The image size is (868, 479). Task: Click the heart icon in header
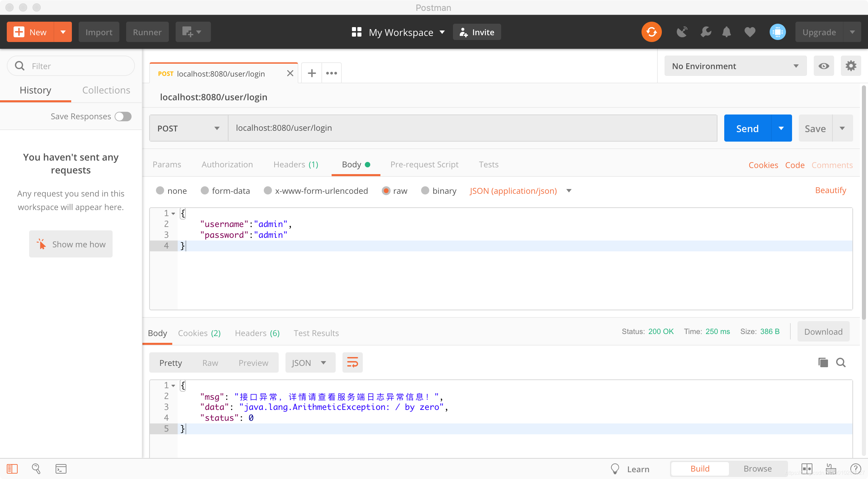coord(750,32)
